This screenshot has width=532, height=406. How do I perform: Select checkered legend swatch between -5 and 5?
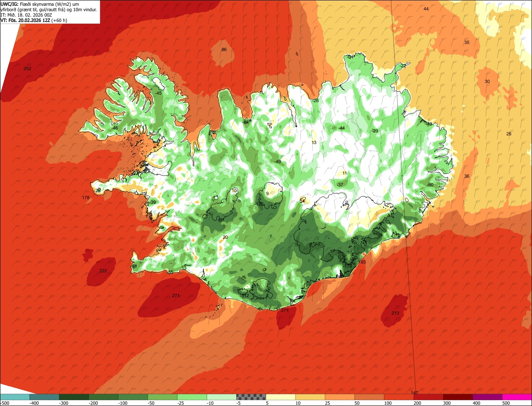251,397
